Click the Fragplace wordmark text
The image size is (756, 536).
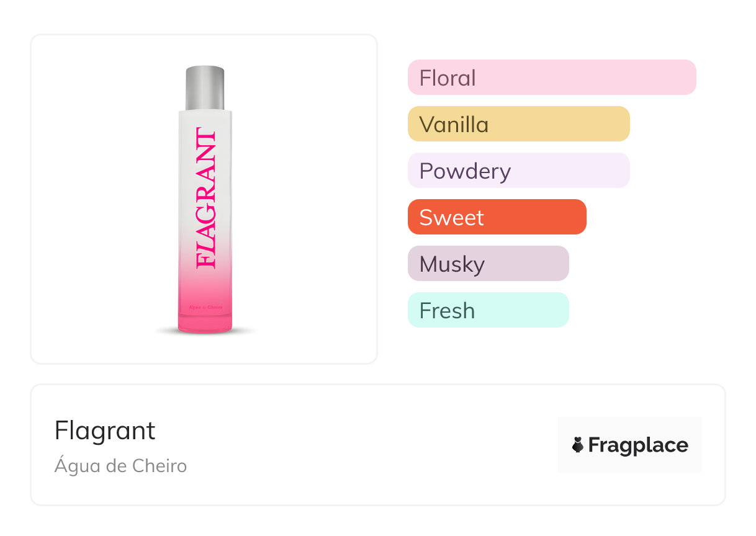pyautogui.click(x=638, y=445)
